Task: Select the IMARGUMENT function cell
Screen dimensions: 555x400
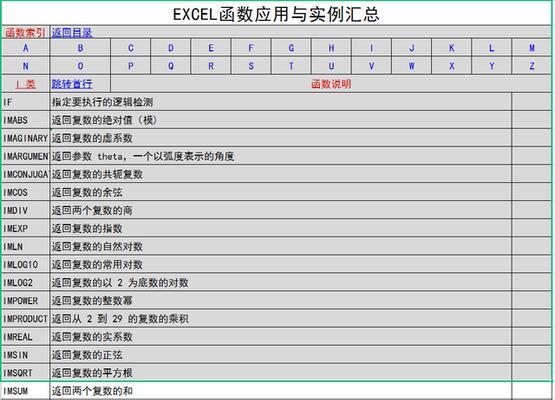Action: [26, 156]
